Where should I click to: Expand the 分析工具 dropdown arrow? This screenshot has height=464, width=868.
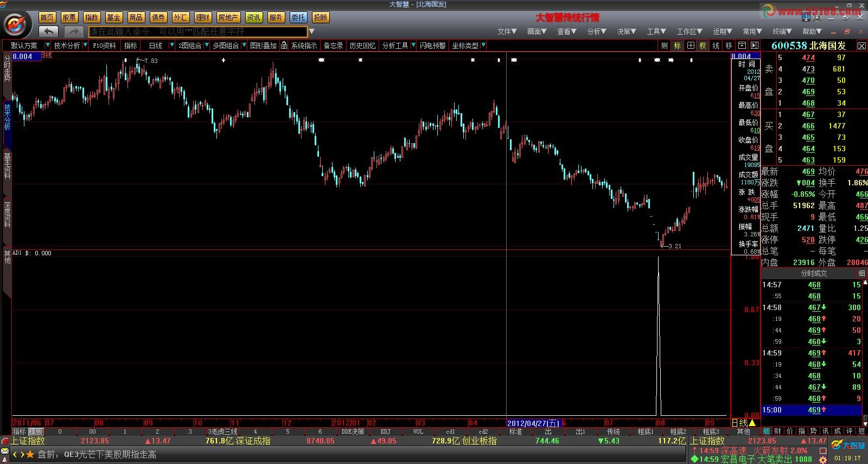(413, 46)
